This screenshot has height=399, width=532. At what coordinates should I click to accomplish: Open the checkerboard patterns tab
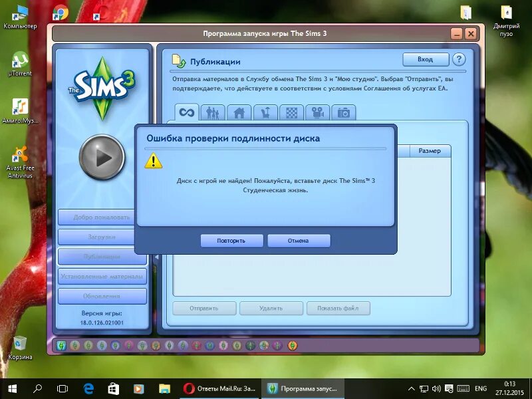coord(291,112)
